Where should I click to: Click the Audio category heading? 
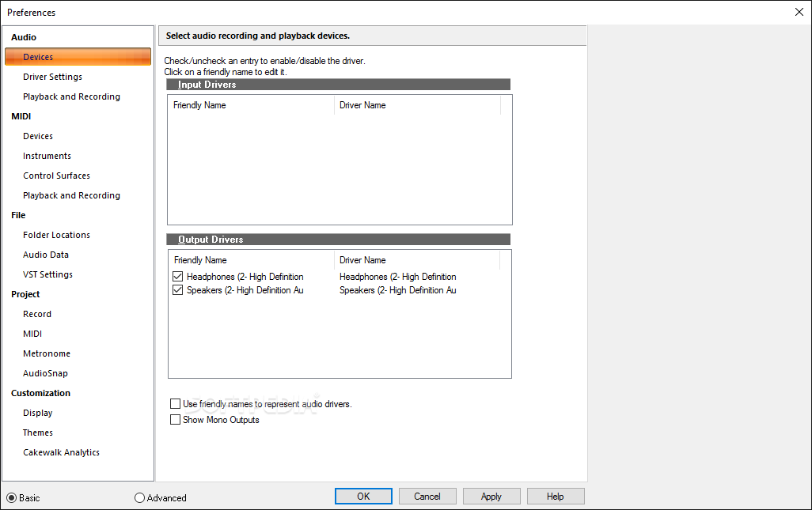click(x=24, y=37)
